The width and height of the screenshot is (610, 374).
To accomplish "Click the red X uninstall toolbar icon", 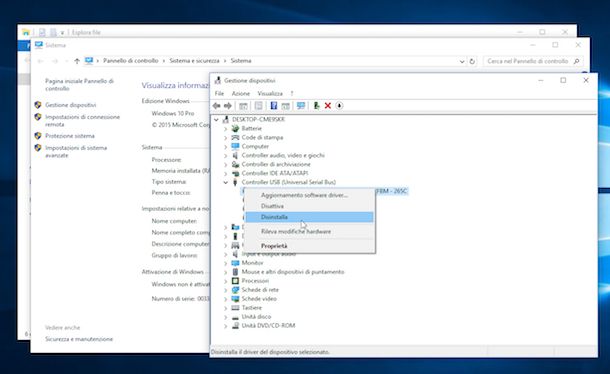I will coord(328,106).
